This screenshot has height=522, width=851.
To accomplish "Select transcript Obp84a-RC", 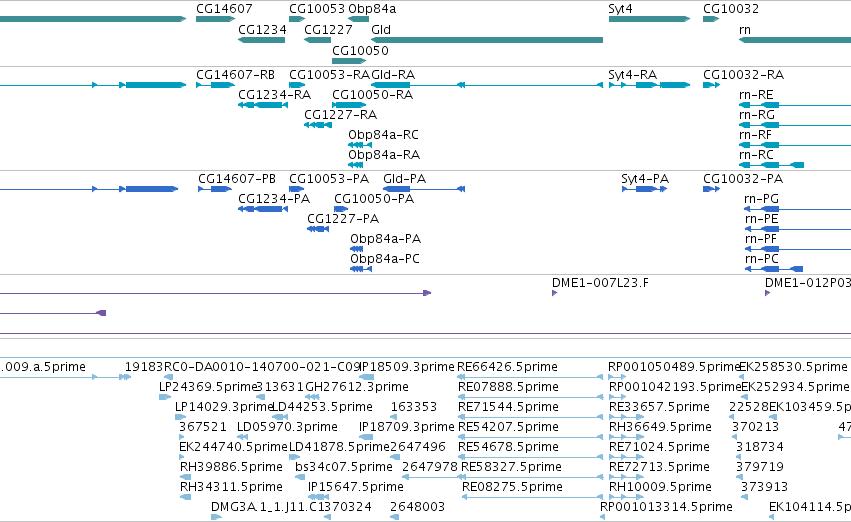I will point(384,135).
